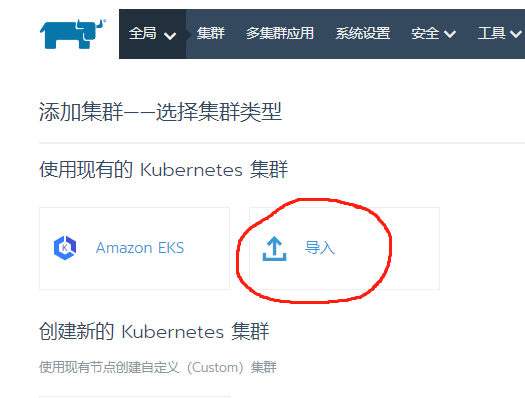Open 系统设置 in the top bar
This screenshot has width=525, height=398.
363,33
